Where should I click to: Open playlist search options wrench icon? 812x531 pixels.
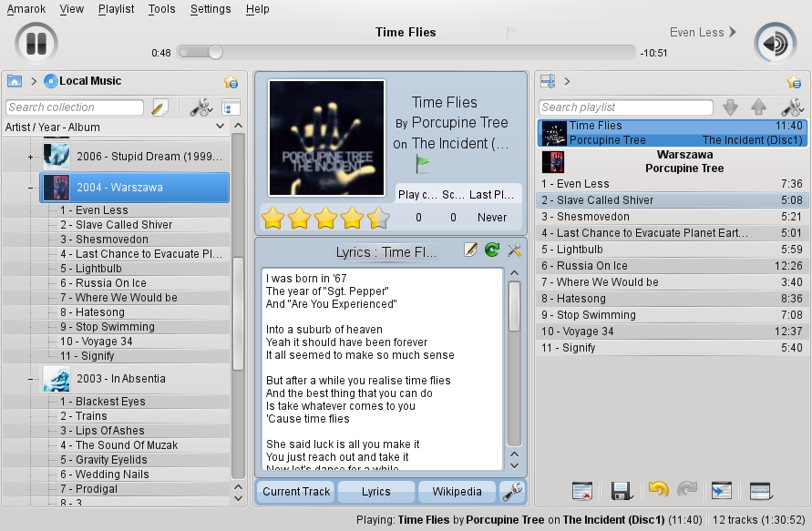792,107
